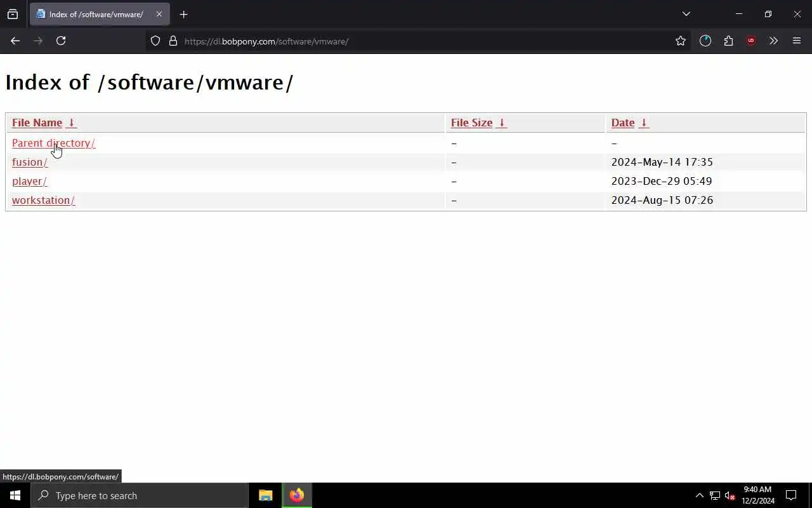This screenshot has height=508, width=812.
Task: Sort by File Size column header
Action: [471, 123]
